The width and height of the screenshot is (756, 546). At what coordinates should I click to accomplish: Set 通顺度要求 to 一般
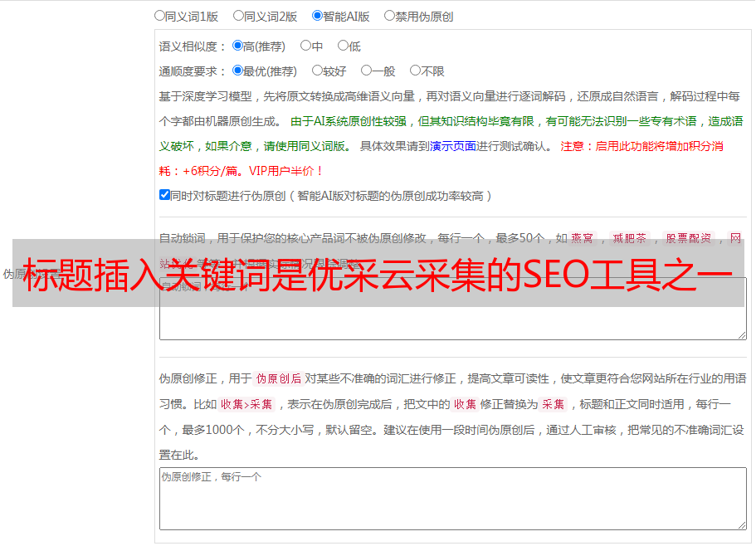coord(367,71)
